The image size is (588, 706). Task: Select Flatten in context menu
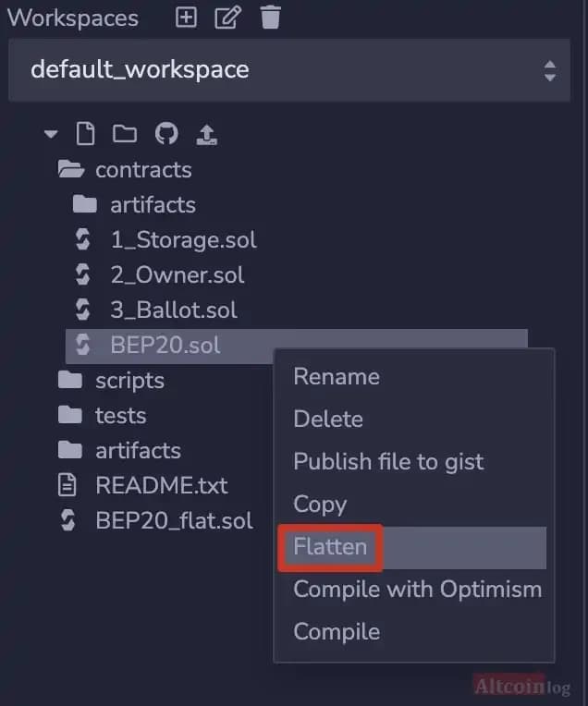330,547
